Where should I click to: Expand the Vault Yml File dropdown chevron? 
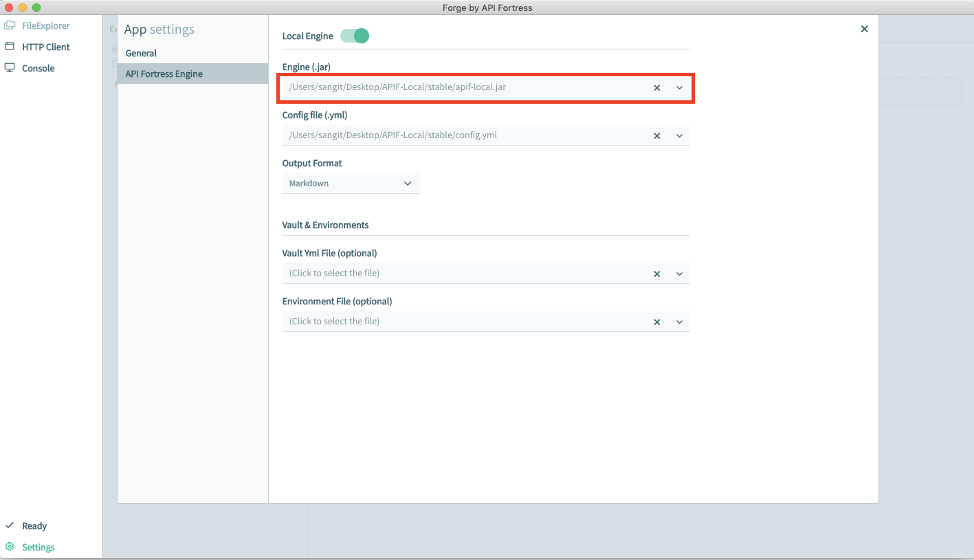(x=679, y=274)
